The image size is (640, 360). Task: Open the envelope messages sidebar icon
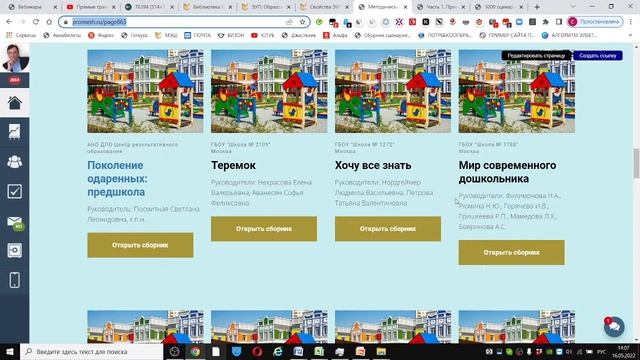15,222
